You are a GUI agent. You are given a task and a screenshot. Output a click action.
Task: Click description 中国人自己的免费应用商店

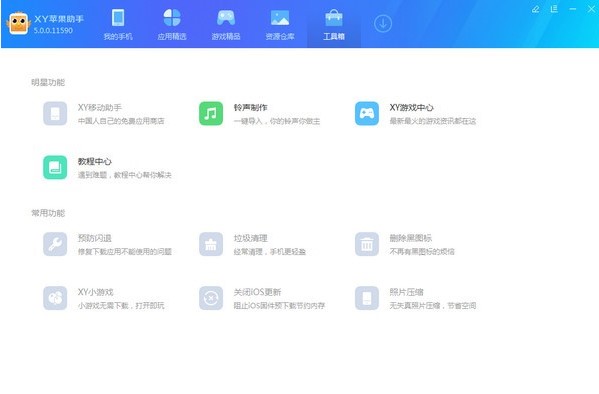click(121, 121)
